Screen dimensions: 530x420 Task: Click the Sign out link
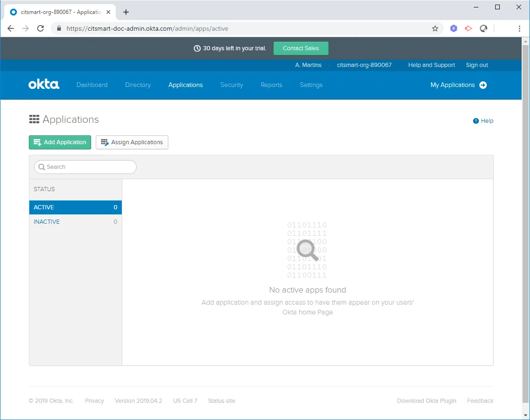tap(477, 65)
